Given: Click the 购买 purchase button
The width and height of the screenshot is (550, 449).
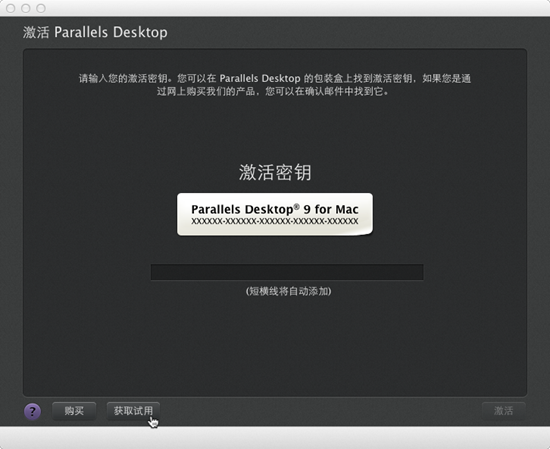Looking at the screenshot, I should point(74,411).
